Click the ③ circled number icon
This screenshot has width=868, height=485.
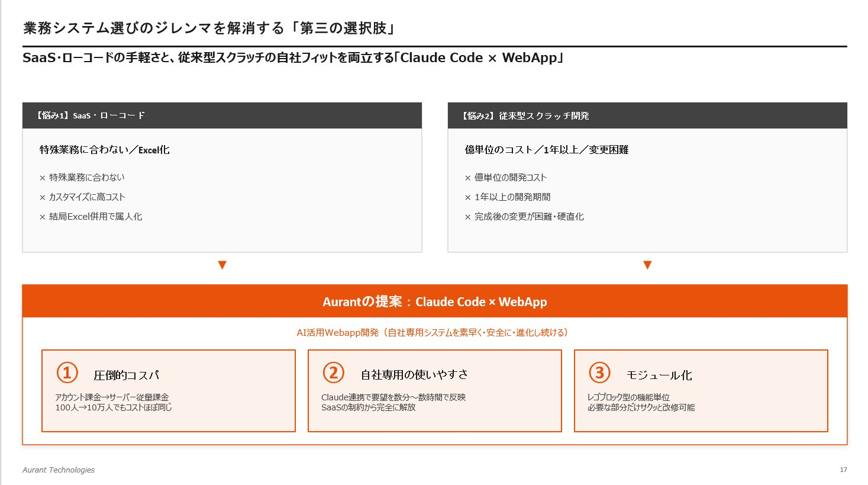599,372
